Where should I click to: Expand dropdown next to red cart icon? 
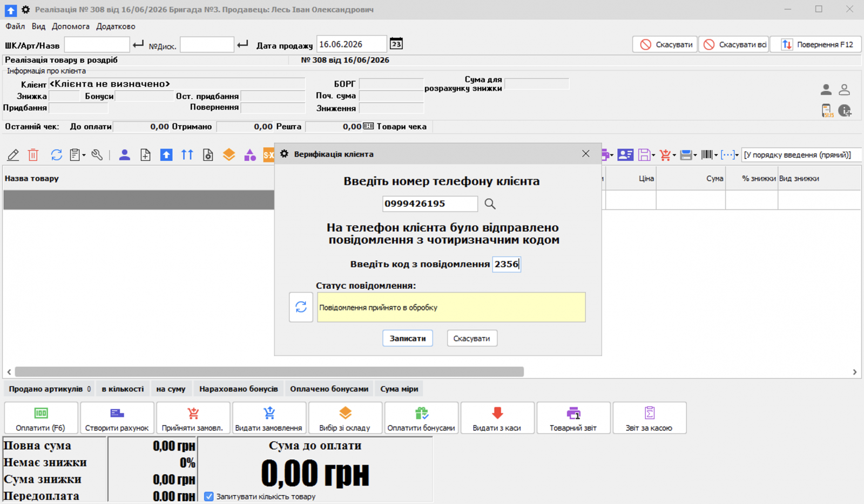[674, 155]
